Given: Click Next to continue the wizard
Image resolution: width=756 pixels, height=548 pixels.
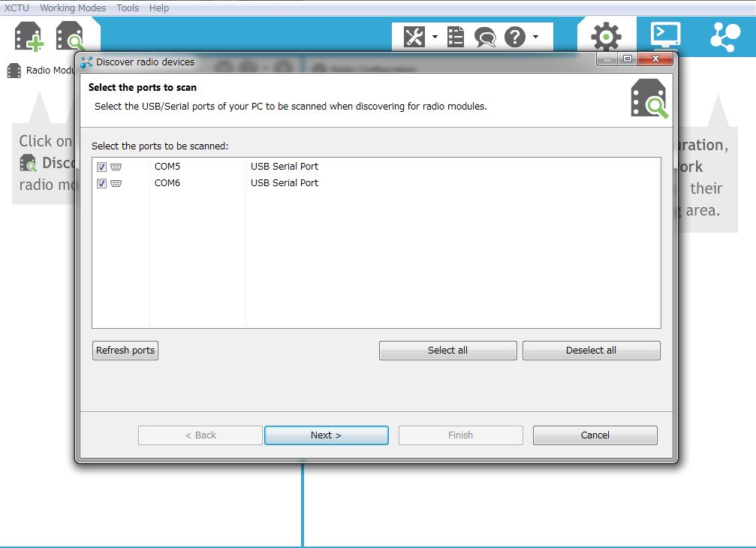Looking at the screenshot, I should click(327, 435).
